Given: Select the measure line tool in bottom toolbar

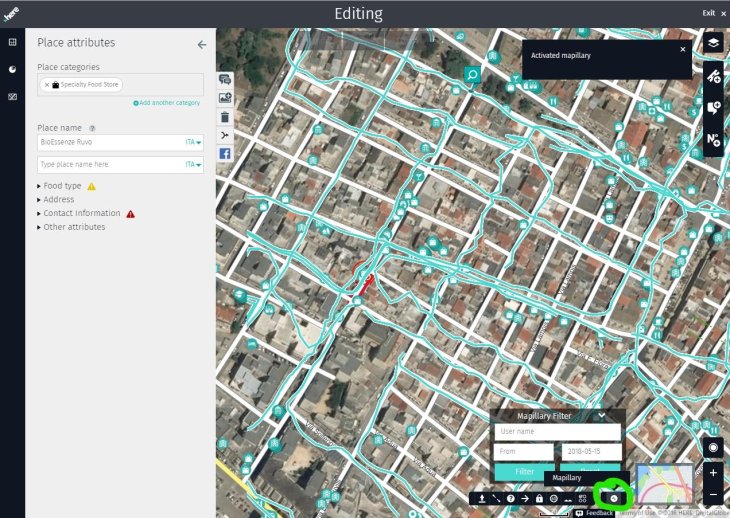Looking at the screenshot, I should (x=496, y=498).
